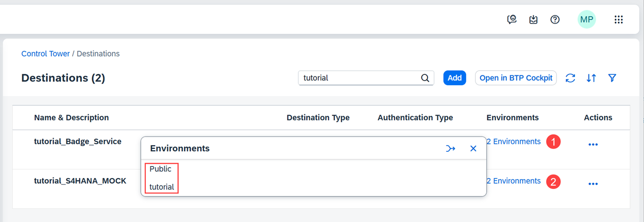This screenshot has width=644, height=222.
Task: Open the app launcher grid icon
Action: coord(619,20)
